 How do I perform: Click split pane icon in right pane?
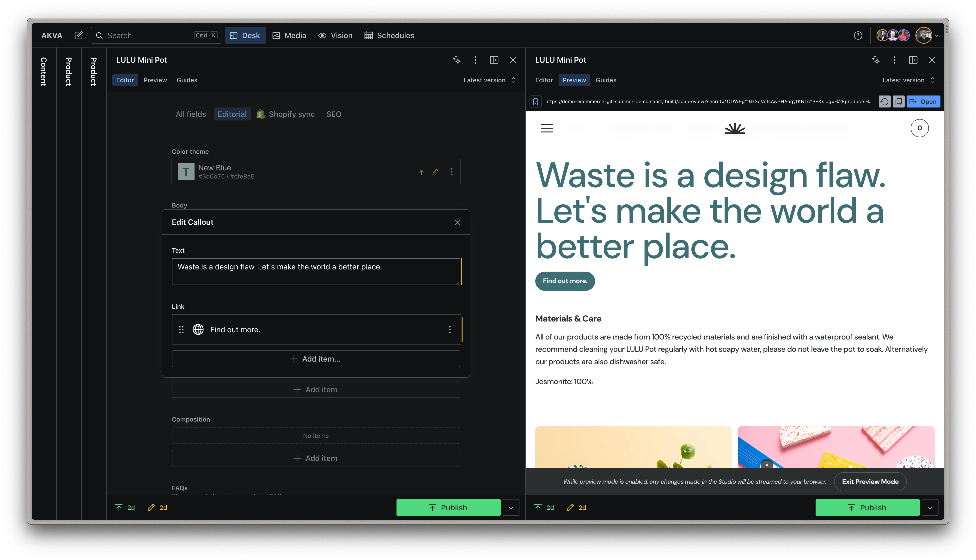coord(913,60)
